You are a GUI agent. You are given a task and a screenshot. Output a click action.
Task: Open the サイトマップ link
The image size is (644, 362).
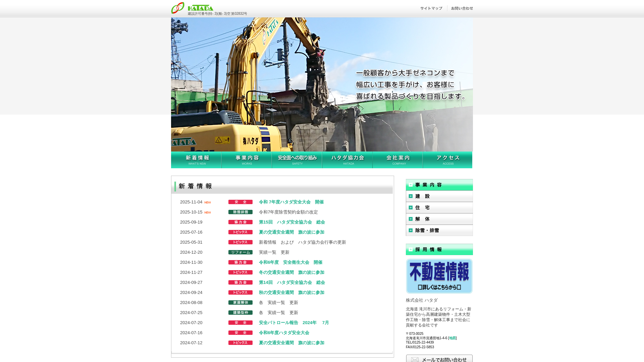point(431,8)
